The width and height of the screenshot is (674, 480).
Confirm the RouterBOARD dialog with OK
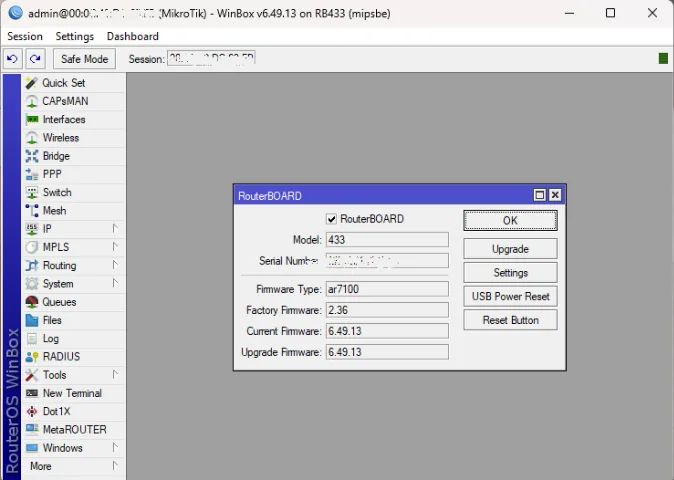(510, 220)
